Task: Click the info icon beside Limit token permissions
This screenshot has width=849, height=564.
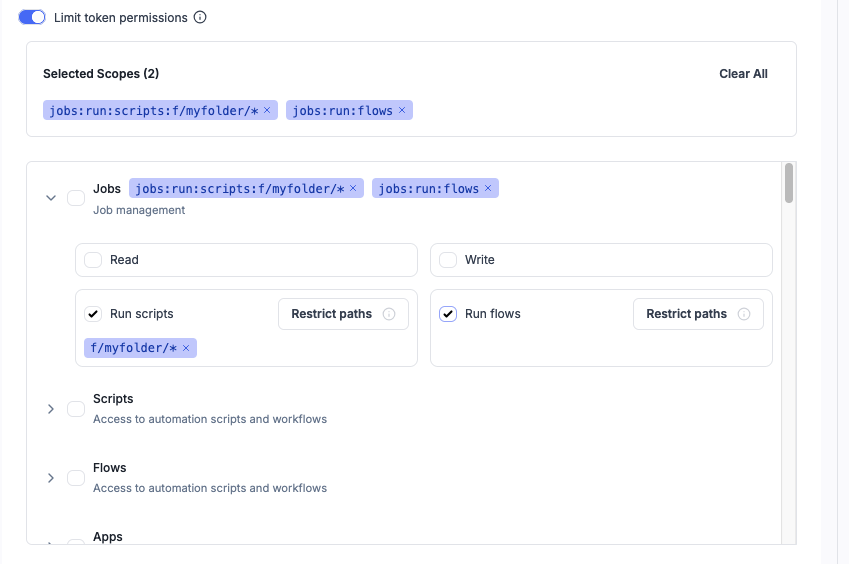Action: [x=200, y=17]
